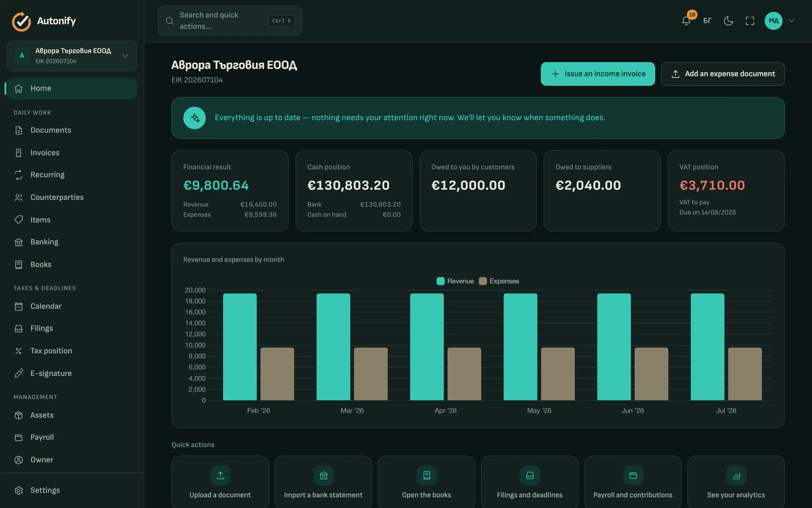The image size is (812, 508).
Task: Issue an income invoice
Action: pyautogui.click(x=598, y=74)
